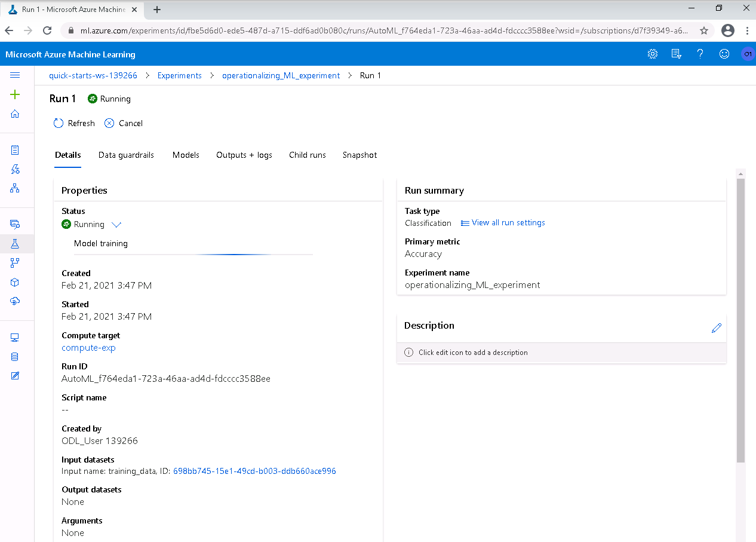Open the Child runs tab

[x=308, y=155]
